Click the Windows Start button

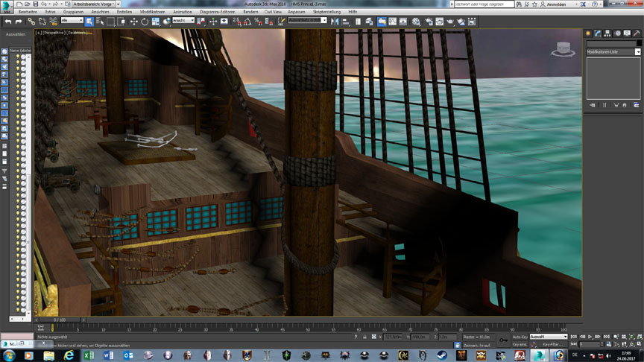[x=9, y=355]
